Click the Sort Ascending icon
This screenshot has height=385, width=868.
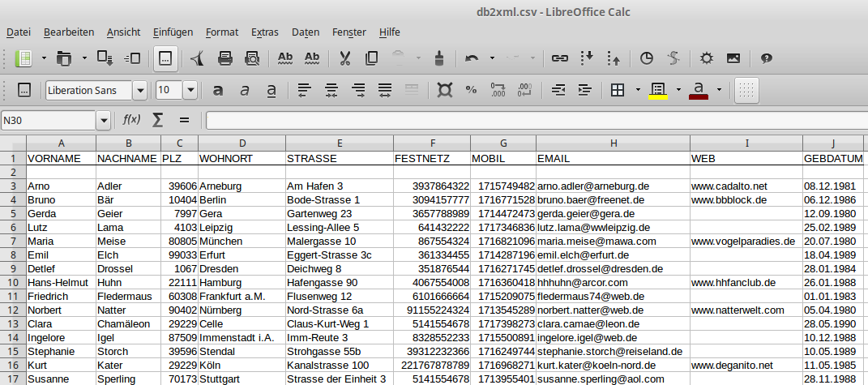pyautogui.click(x=588, y=58)
